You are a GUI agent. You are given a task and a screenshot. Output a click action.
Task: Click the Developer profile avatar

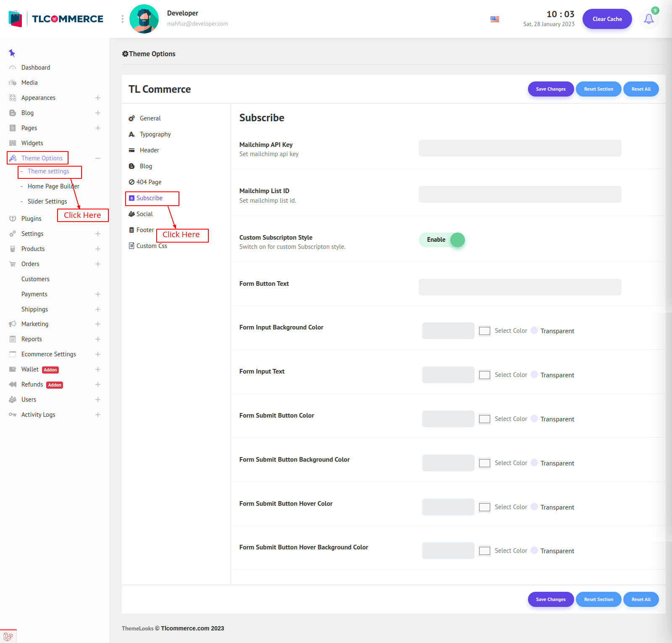[144, 19]
